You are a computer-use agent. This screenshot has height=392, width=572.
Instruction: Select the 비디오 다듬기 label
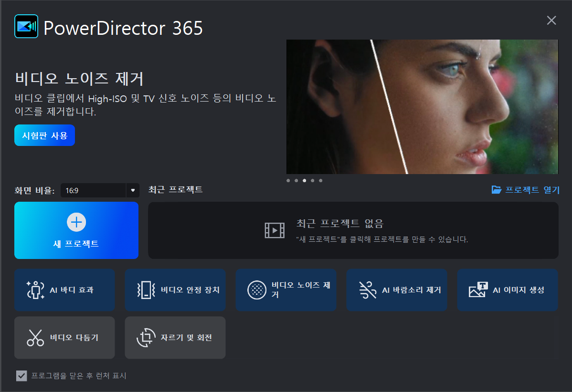coord(74,337)
